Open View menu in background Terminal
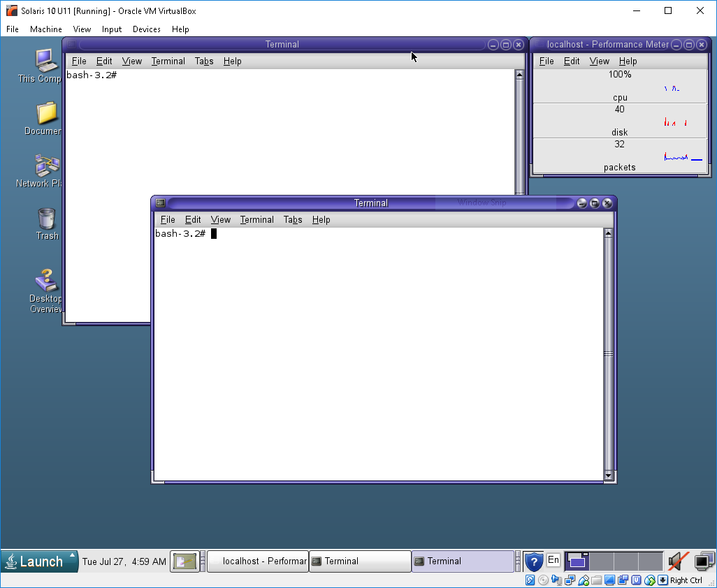Viewport: 717px width, 588px height. 131,61
